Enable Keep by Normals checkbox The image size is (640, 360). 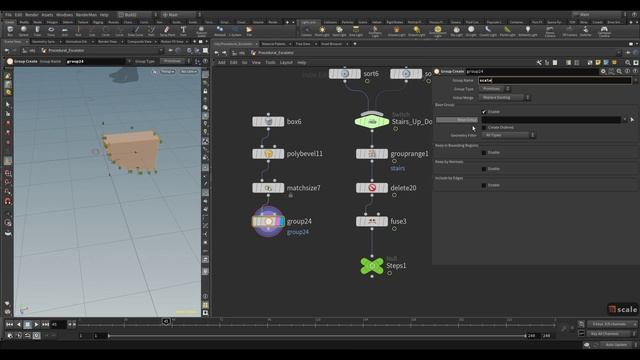[484, 169]
